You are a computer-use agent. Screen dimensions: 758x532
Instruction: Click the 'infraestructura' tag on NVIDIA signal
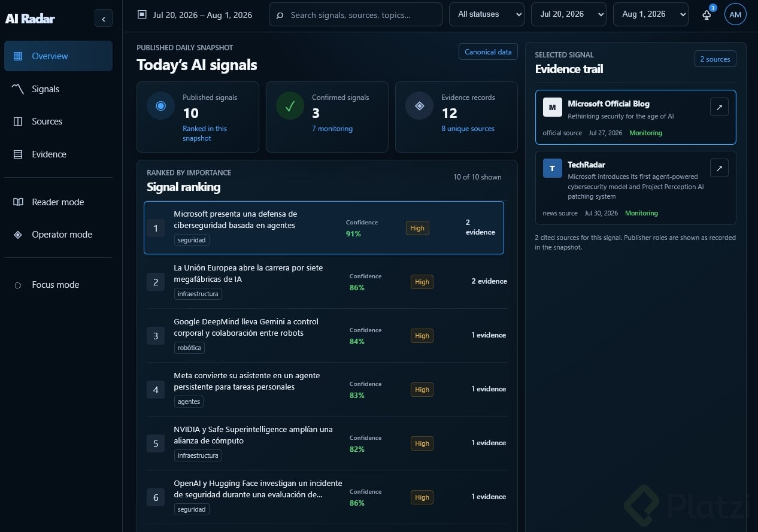click(198, 455)
